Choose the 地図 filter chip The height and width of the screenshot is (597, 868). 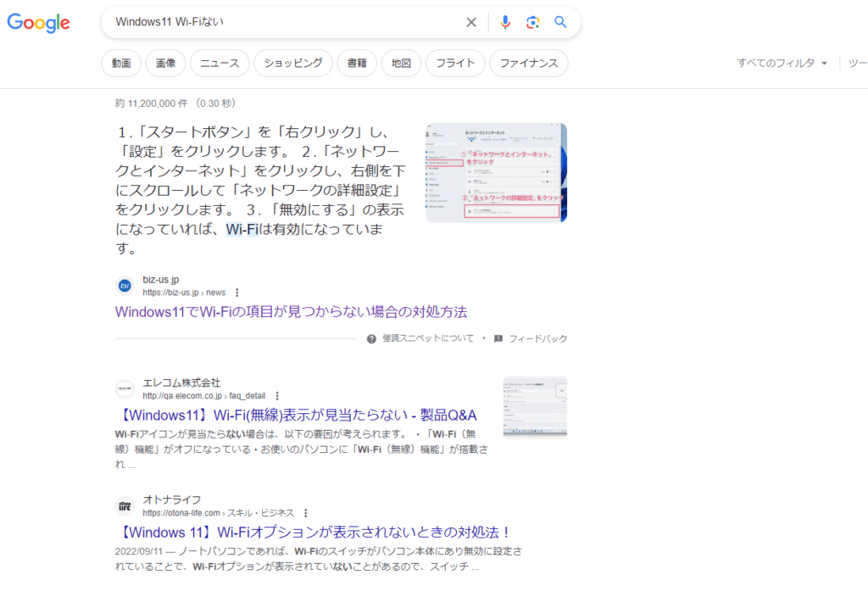click(401, 63)
